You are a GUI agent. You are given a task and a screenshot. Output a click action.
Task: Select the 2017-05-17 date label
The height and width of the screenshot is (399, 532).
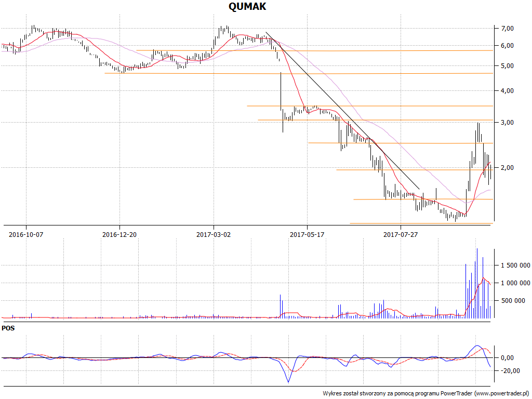click(x=307, y=234)
